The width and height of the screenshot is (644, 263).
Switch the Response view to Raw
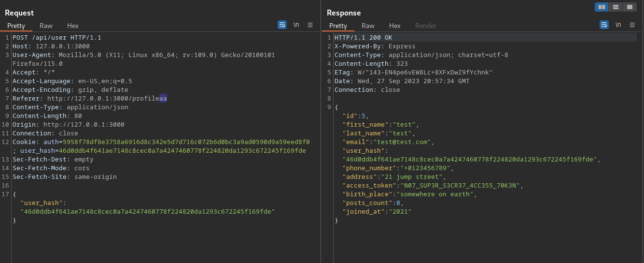pyautogui.click(x=368, y=26)
